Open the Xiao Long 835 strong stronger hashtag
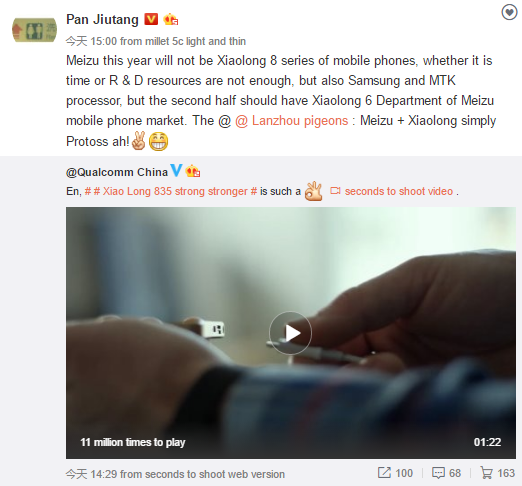The width and height of the screenshot is (522, 486). pos(171,191)
